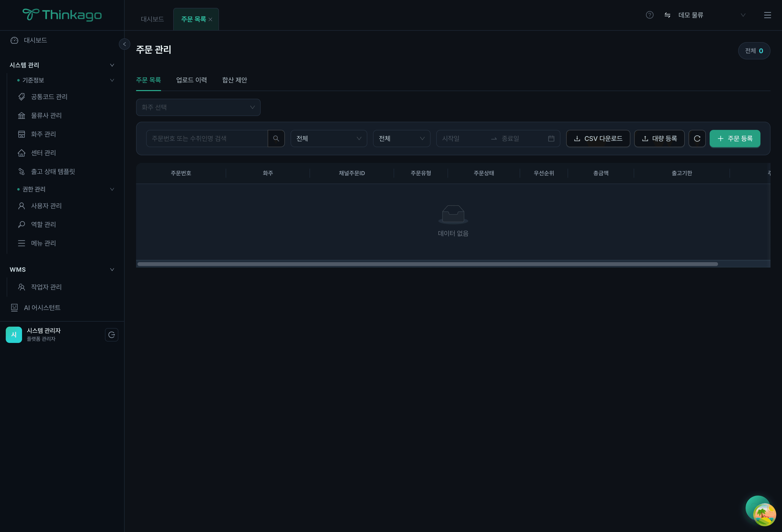Collapse the 기준정보 submenu
Screen dimensions: 782x532
pos(112,80)
